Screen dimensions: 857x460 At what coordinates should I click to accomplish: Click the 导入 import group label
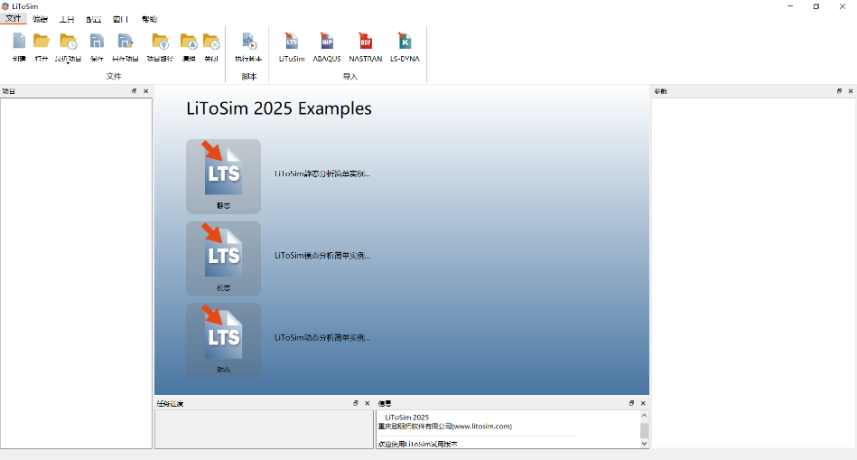pos(350,76)
